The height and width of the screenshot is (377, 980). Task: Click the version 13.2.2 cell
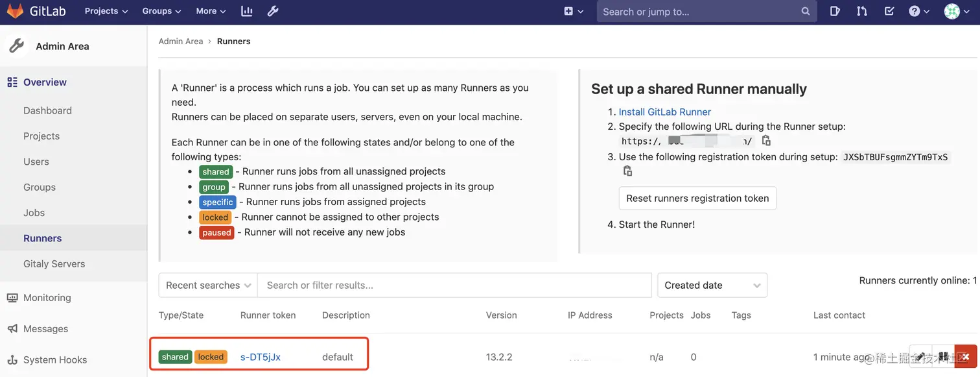point(499,357)
